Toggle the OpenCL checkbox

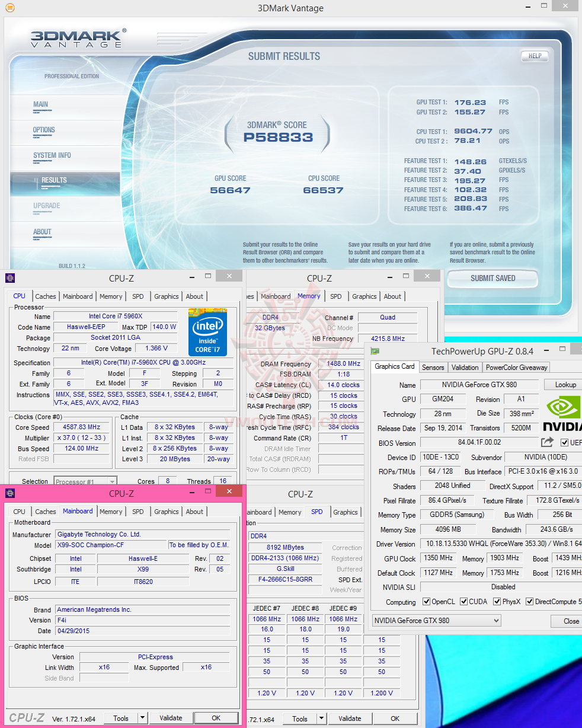pyautogui.click(x=426, y=602)
